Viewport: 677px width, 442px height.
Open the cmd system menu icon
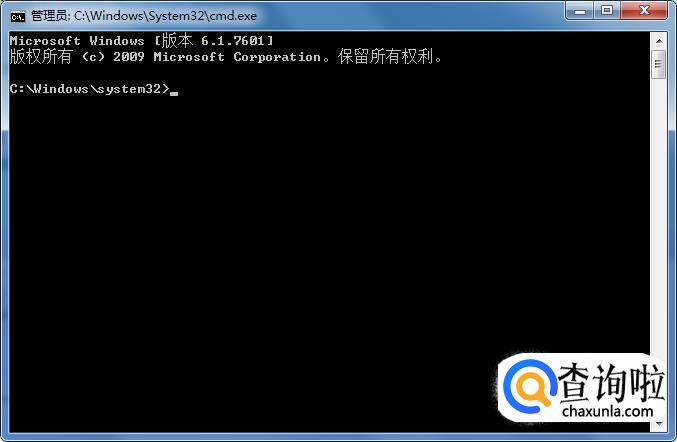click(18, 16)
